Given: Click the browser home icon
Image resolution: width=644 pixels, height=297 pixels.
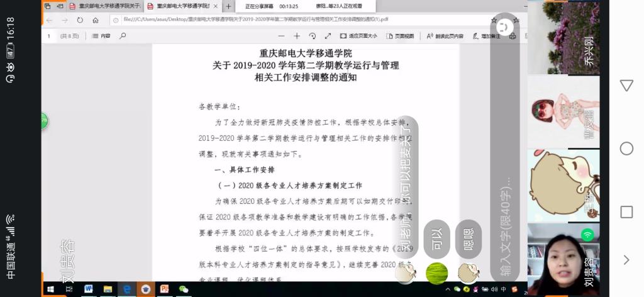Looking at the screenshot, I should pos(96,20).
